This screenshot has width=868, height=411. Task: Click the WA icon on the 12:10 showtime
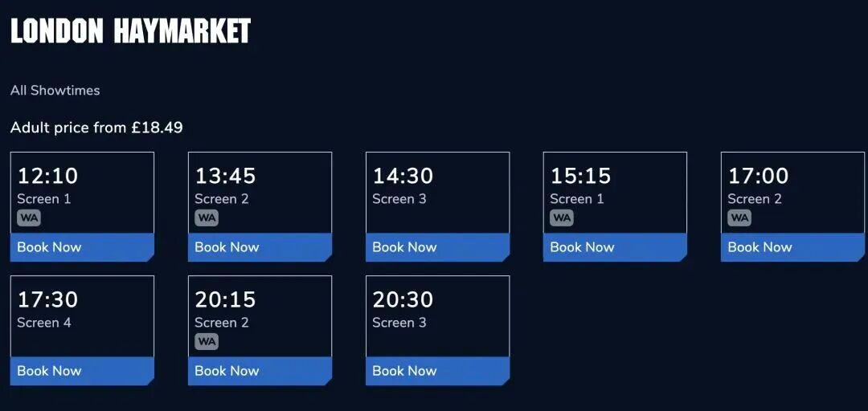click(x=29, y=218)
